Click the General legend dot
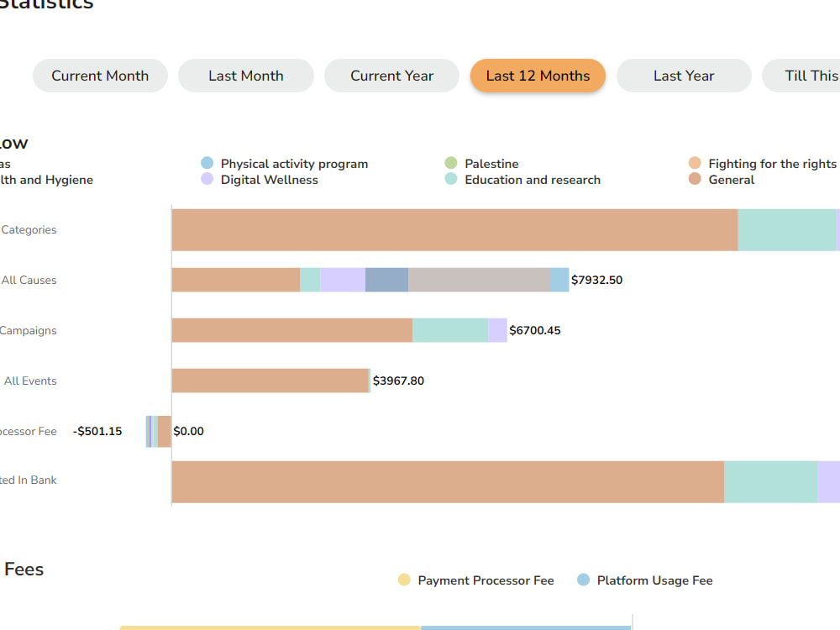Viewport: 840px width, 630px height. pyautogui.click(x=694, y=179)
